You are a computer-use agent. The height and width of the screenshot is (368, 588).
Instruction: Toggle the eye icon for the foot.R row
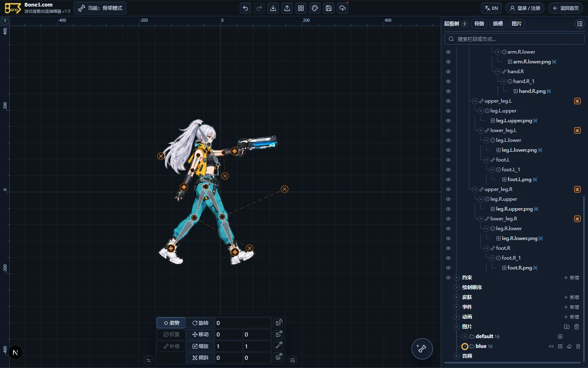(x=448, y=248)
